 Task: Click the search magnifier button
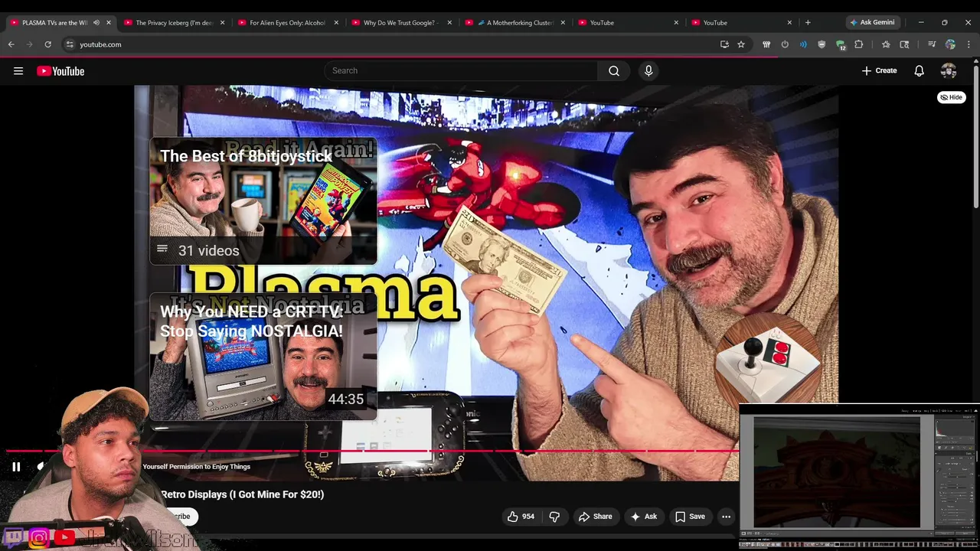pos(614,71)
